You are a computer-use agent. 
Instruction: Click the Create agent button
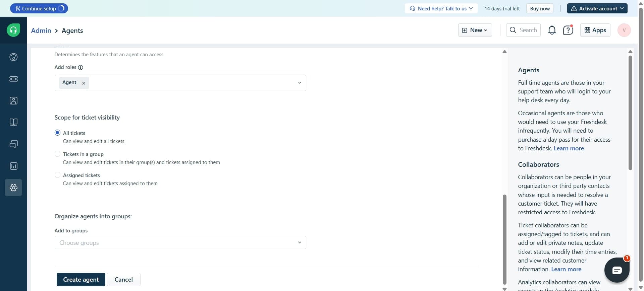81,280
